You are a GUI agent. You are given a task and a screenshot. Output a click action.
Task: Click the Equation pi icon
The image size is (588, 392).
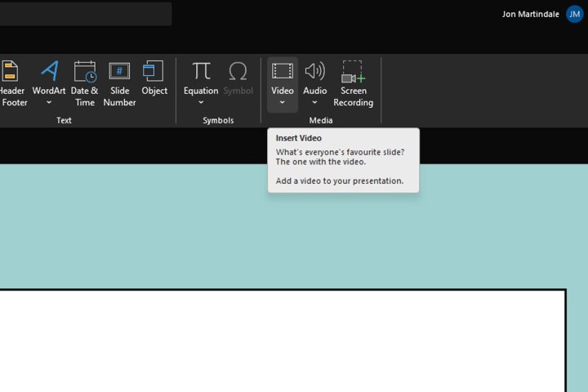point(202,71)
